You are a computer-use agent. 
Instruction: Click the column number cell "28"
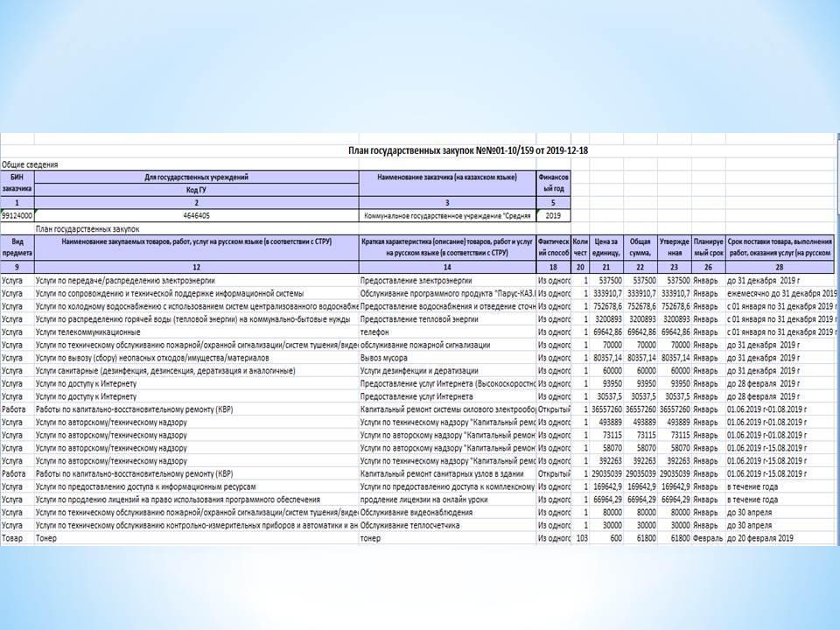click(x=780, y=267)
